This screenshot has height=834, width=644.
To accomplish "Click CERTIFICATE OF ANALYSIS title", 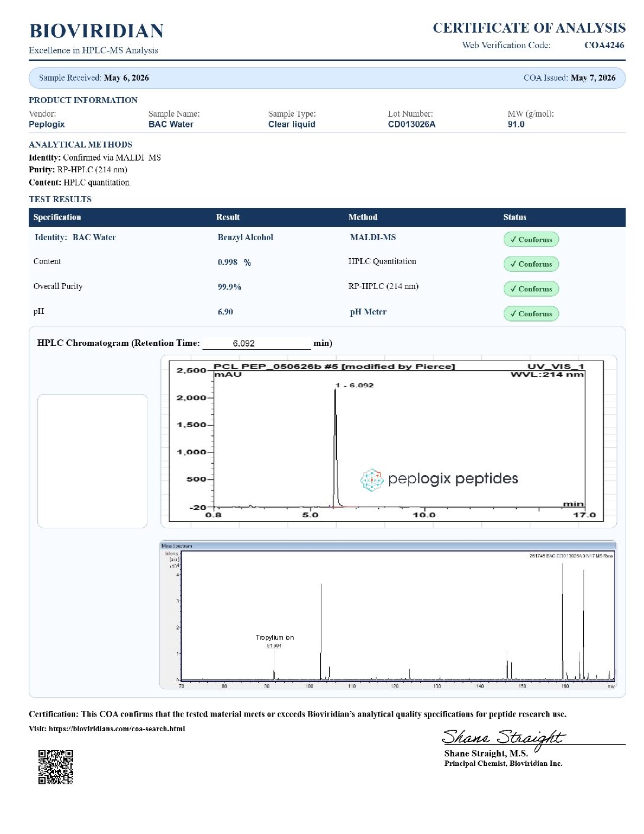I will click(x=529, y=28).
